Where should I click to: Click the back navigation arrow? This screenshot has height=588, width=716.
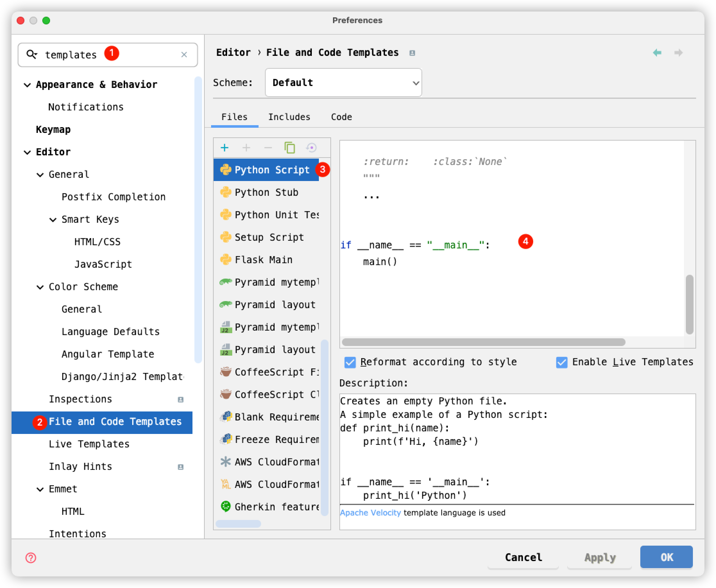click(657, 53)
